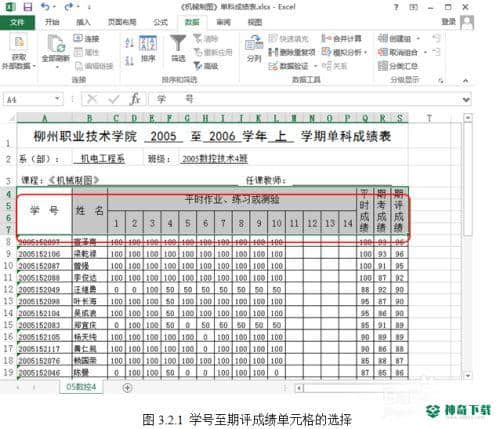Add a new sheet with plus button
Screen dimensions: 500x429
127,387
